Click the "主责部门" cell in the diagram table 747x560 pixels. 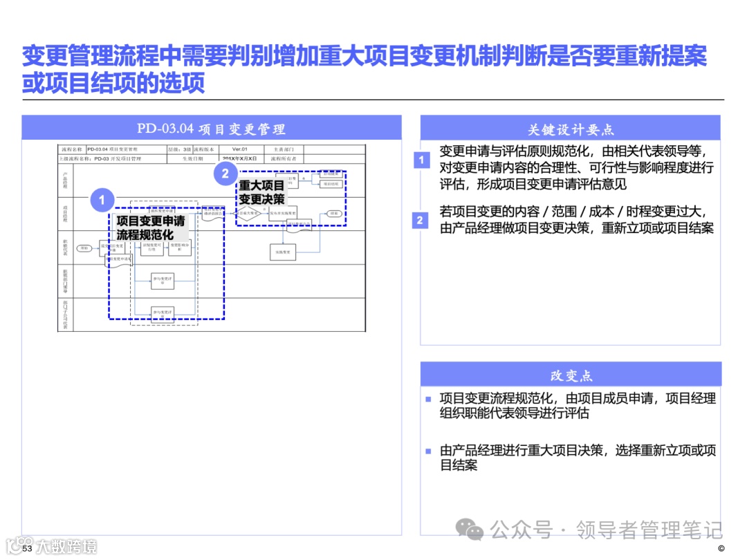284,149
